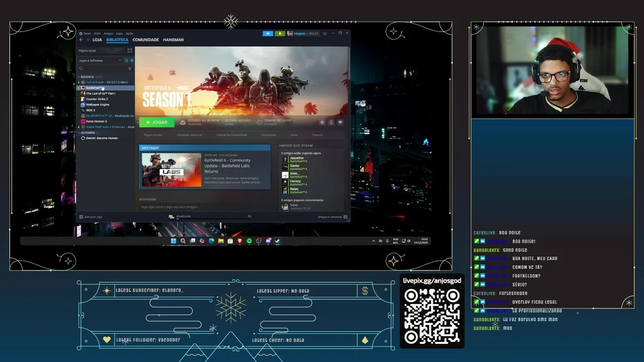Click the Steam icon in taskbar
The height and width of the screenshot is (362, 644).
277,241
